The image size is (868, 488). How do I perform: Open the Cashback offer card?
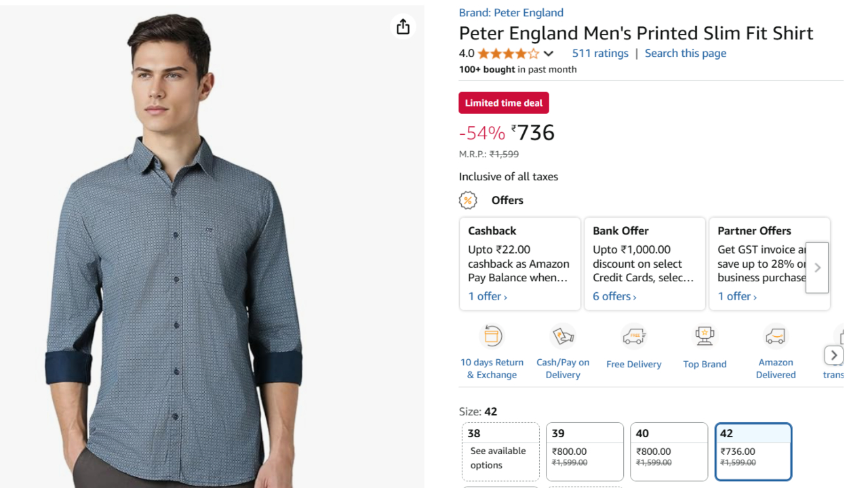519,264
